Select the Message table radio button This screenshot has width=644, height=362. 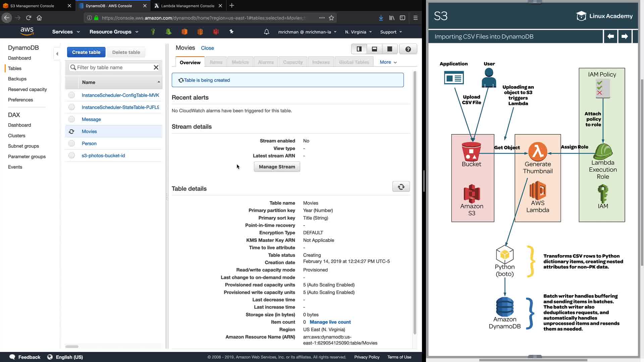point(71,119)
